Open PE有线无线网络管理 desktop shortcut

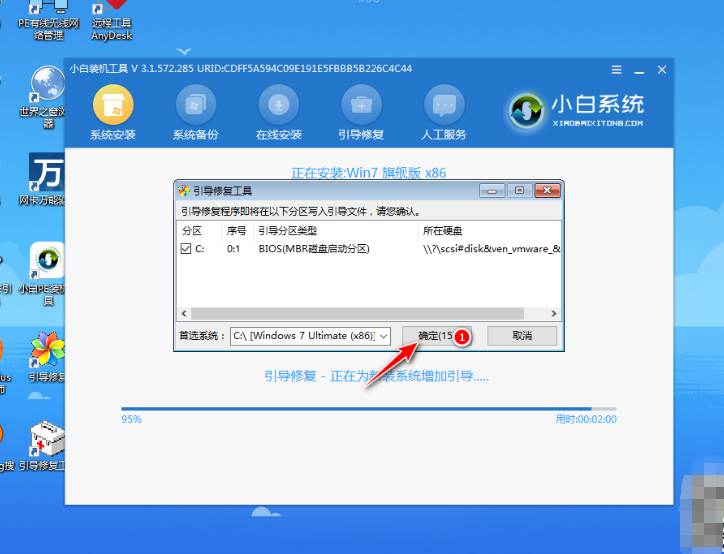point(48,21)
